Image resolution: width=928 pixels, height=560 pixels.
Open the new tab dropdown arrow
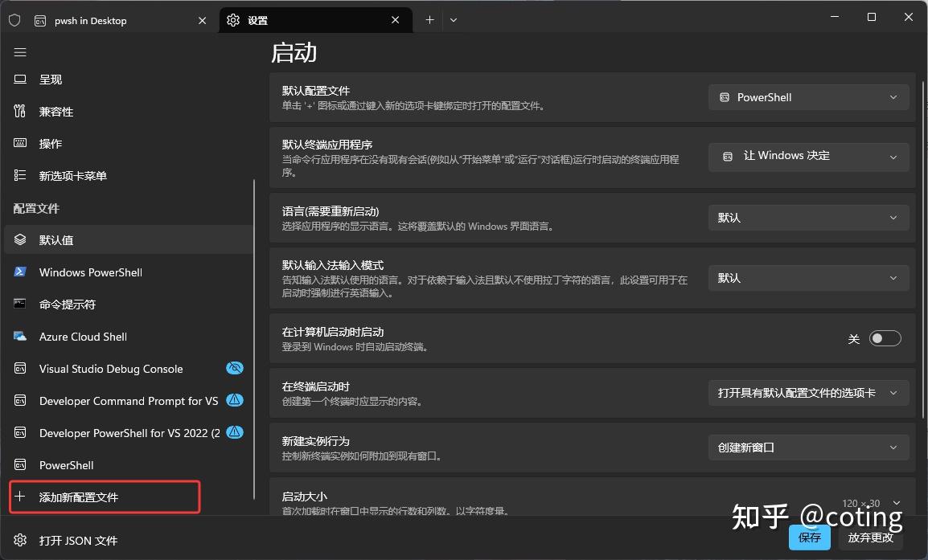pos(454,20)
